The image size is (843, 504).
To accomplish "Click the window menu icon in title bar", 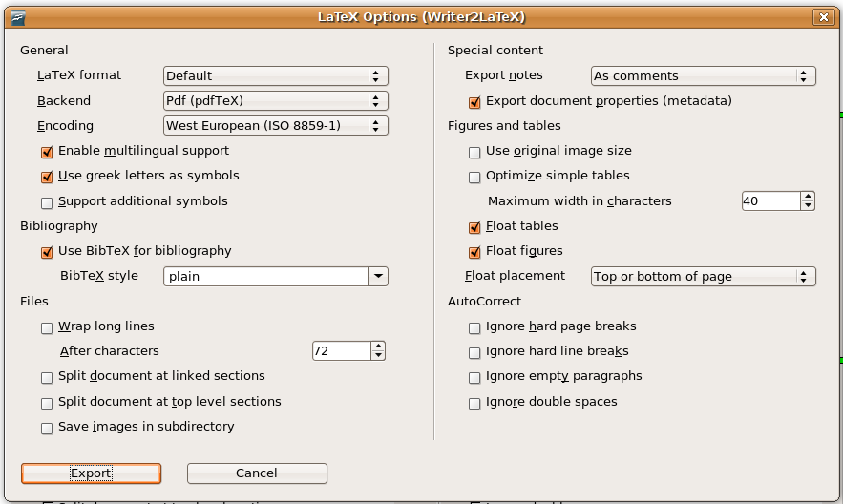I will click(17, 17).
